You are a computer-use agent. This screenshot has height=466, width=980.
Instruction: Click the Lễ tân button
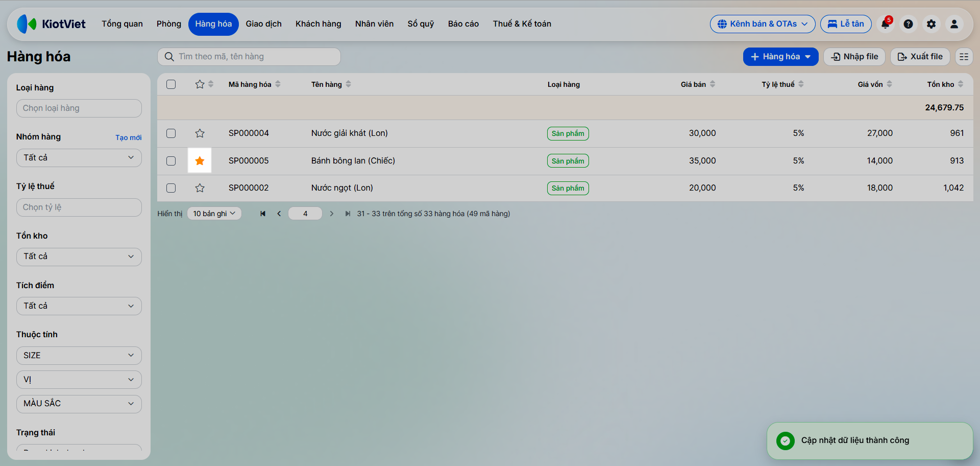coord(846,24)
